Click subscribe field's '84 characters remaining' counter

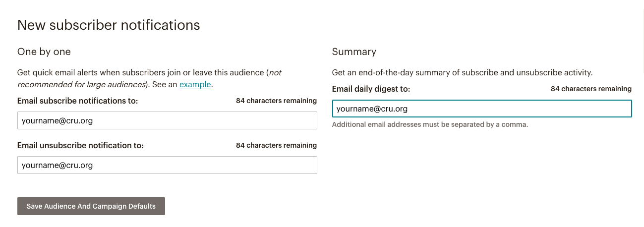276,101
